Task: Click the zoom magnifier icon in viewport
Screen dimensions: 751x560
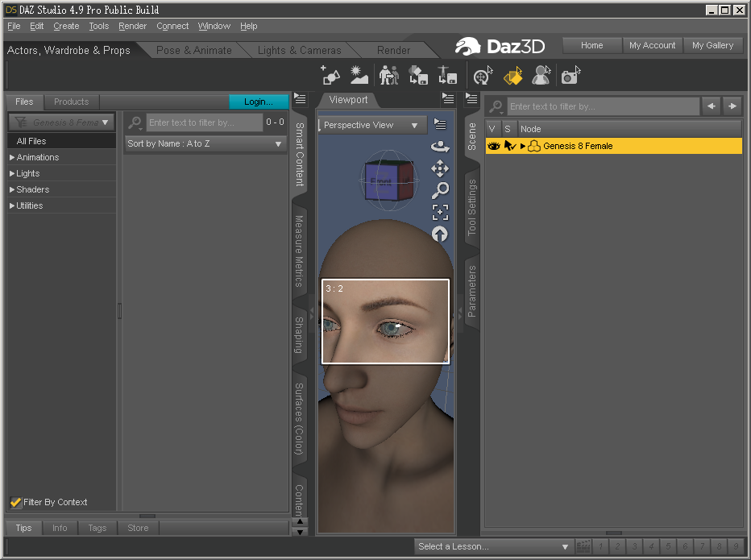Action: 440,190
